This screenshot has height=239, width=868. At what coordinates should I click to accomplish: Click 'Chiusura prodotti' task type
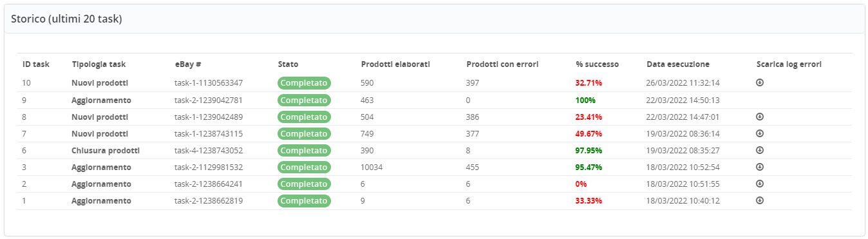point(106,150)
